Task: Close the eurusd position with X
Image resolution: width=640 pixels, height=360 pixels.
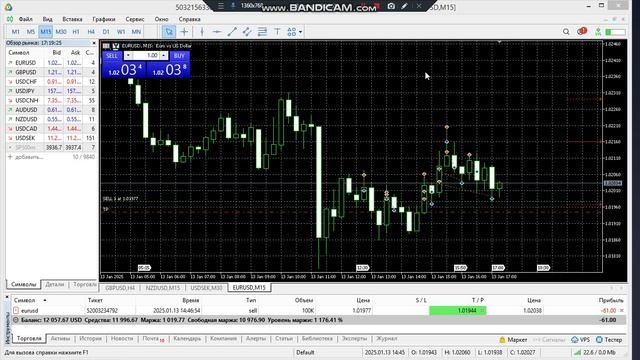Action: tap(622, 311)
